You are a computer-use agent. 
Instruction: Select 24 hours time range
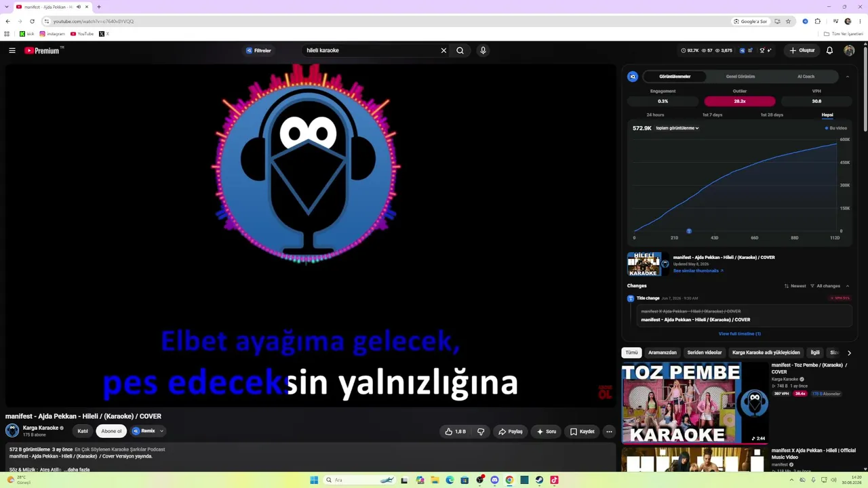[655, 115]
